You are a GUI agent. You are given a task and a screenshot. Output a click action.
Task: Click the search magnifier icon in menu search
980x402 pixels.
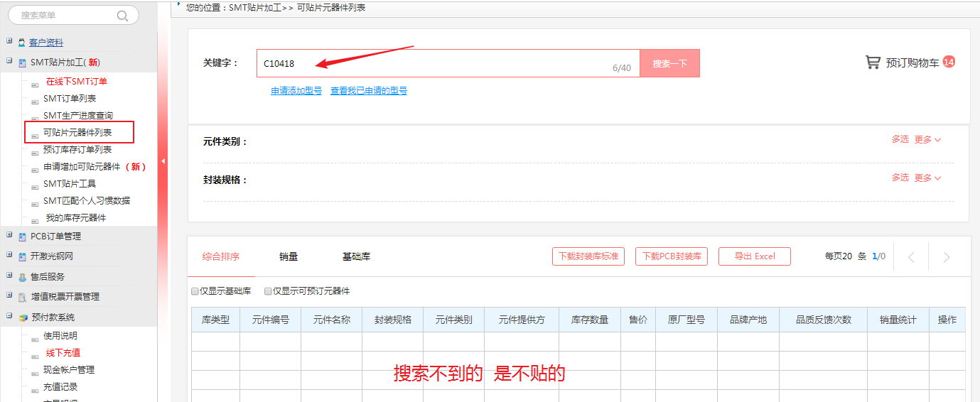(x=123, y=16)
